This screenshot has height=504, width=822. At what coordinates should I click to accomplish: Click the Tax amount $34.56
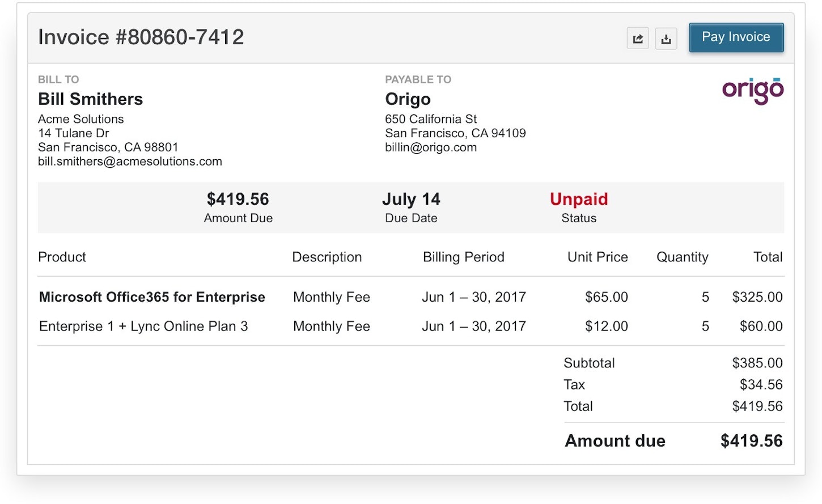[x=761, y=385]
